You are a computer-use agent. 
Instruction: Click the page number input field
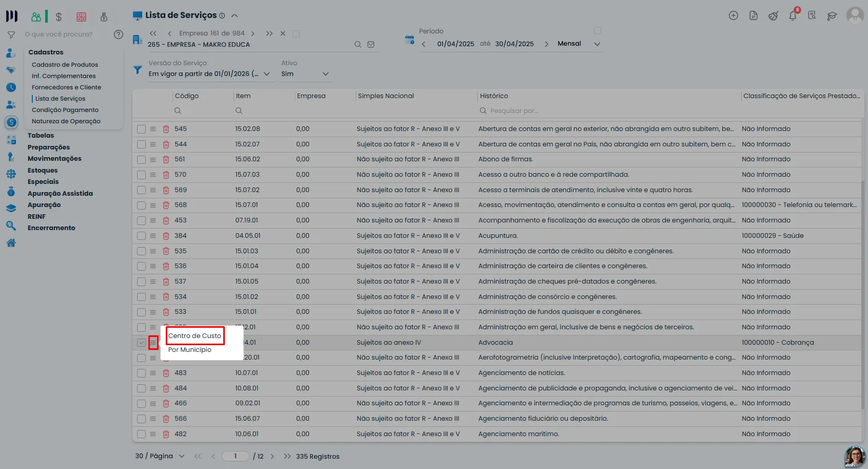tap(235, 456)
